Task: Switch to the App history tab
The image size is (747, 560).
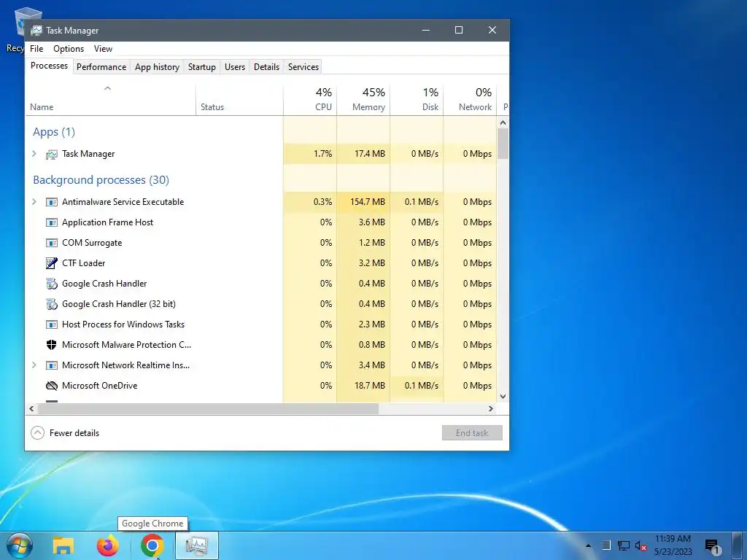Action: 158,66
